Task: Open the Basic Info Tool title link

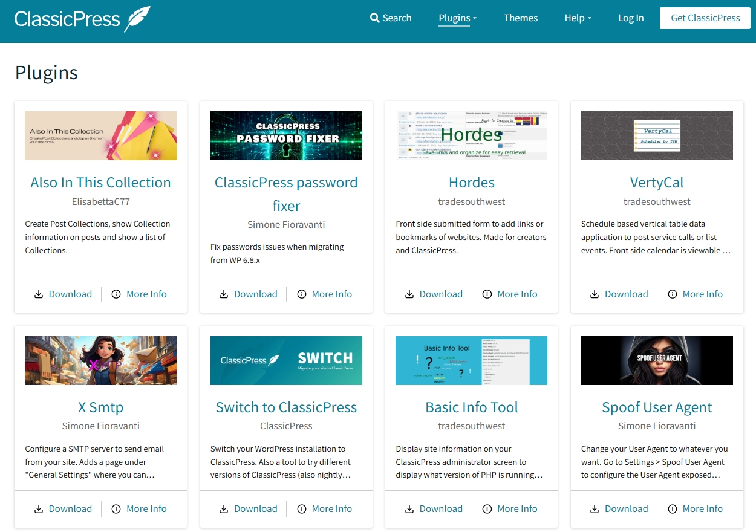Action: (472, 407)
